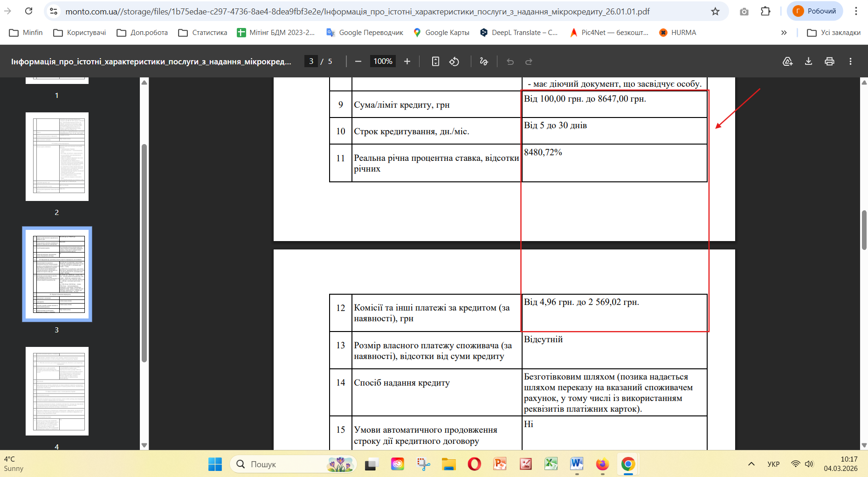Zoom in the PDF with plus button

pos(407,61)
